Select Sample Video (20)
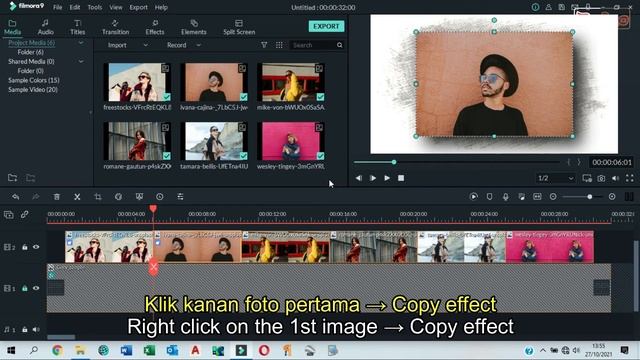640x360 pixels. pos(33,89)
